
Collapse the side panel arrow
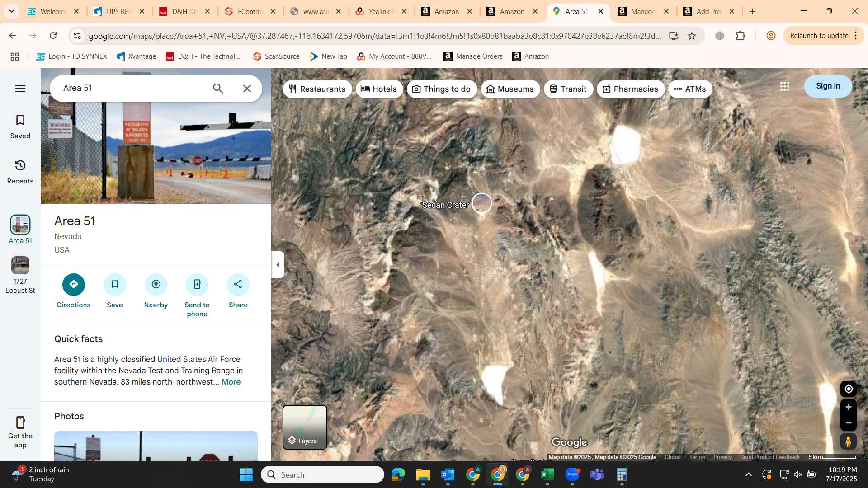pos(278,265)
